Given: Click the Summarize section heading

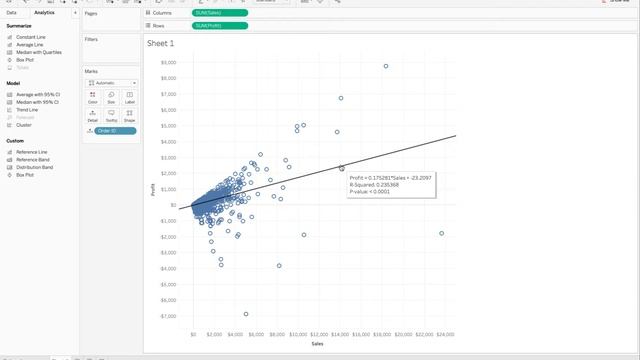Looking at the screenshot, I should click(19, 26).
